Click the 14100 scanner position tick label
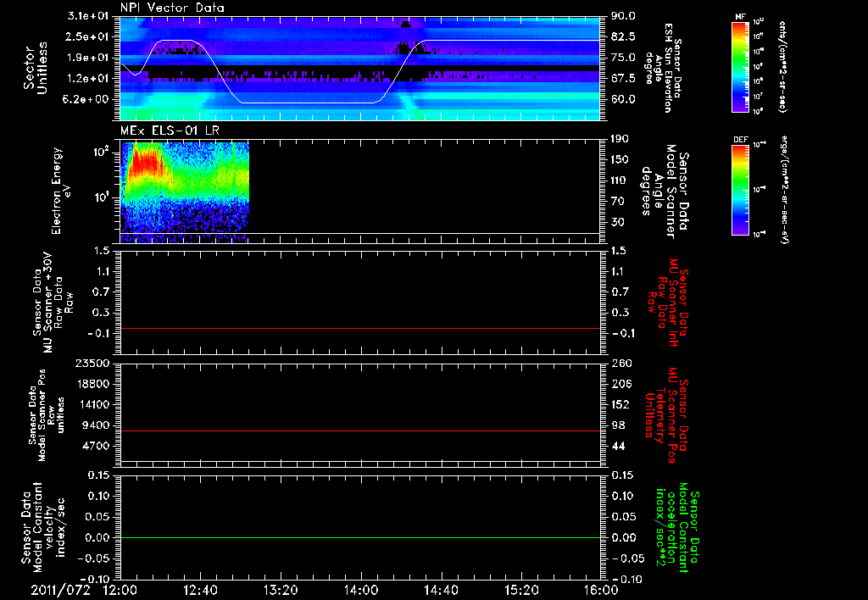Screen dimensions: 868x600 click(x=92, y=404)
